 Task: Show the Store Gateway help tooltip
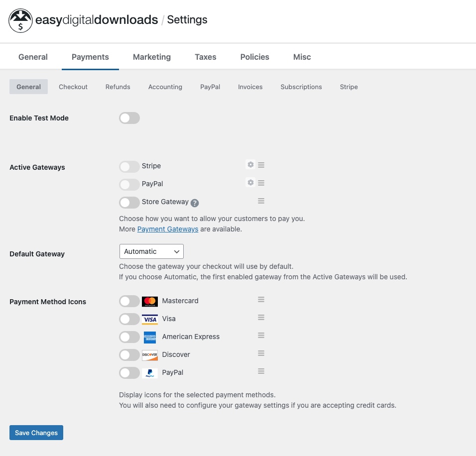[x=195, y=203]
